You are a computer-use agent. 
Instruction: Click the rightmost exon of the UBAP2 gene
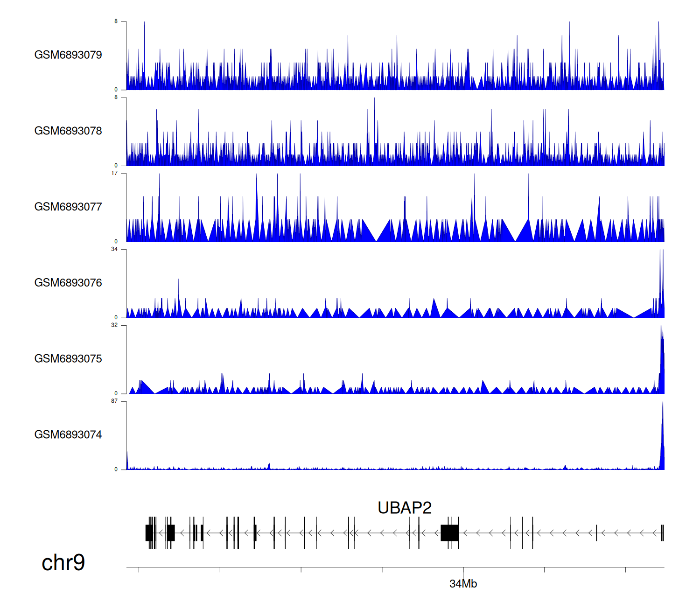(x=662, y=533)
